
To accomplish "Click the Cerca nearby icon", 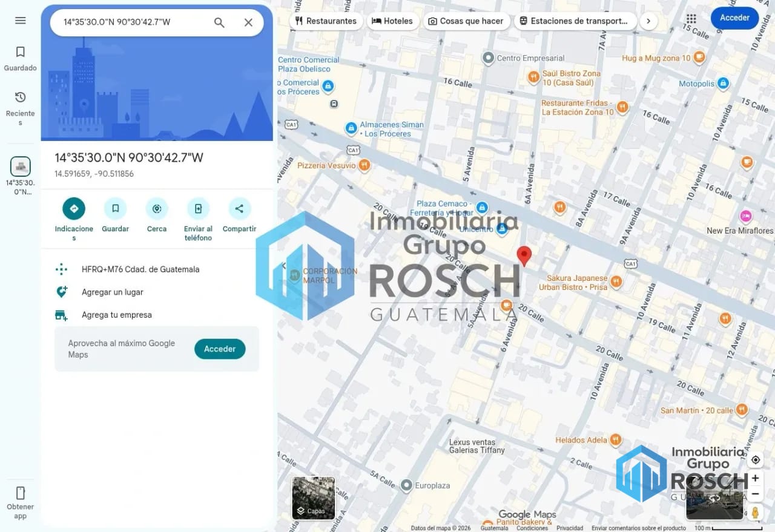I will pyautogui.click(x=157, y=209).
